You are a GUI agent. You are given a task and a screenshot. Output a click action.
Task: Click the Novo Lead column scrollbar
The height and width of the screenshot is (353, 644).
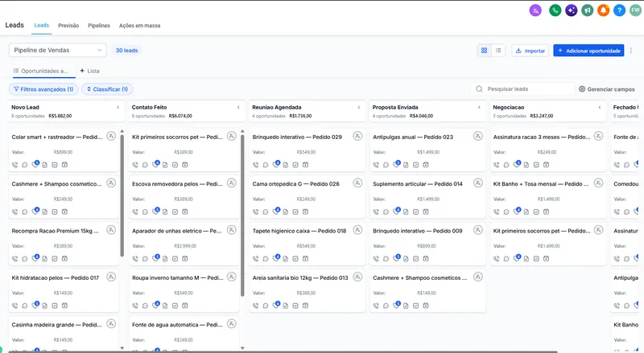[122, 195]
